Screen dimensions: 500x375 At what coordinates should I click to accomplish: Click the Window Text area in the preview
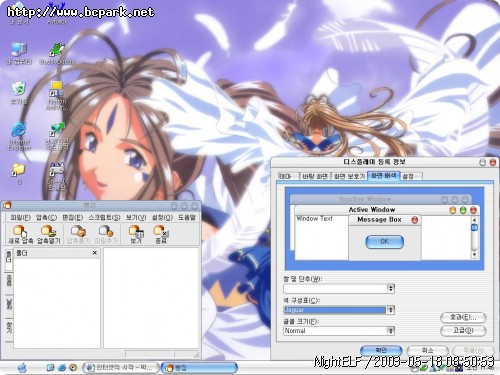click(314, 219)
